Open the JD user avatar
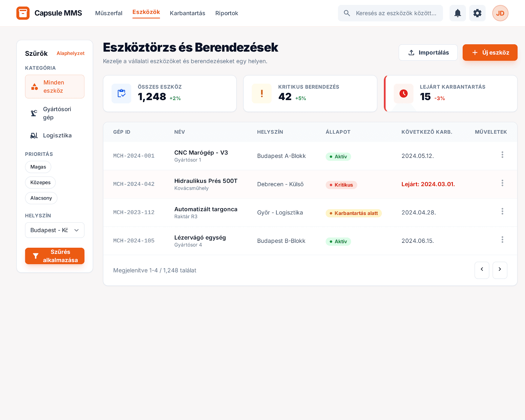Screen dimensions: 525x420 click(500, 13)
